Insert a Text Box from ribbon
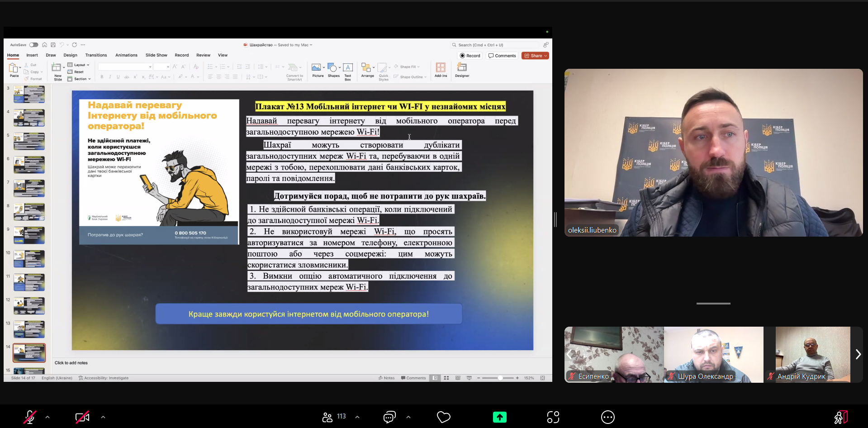The image size is (868, 428). click(347, 68)
